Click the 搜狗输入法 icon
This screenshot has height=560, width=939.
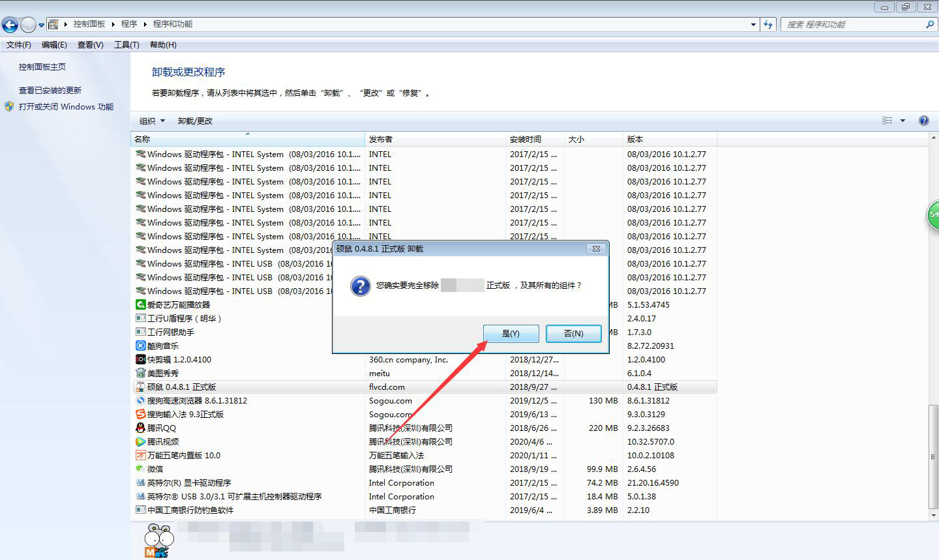pyautogui.click(x=140, y=415)
